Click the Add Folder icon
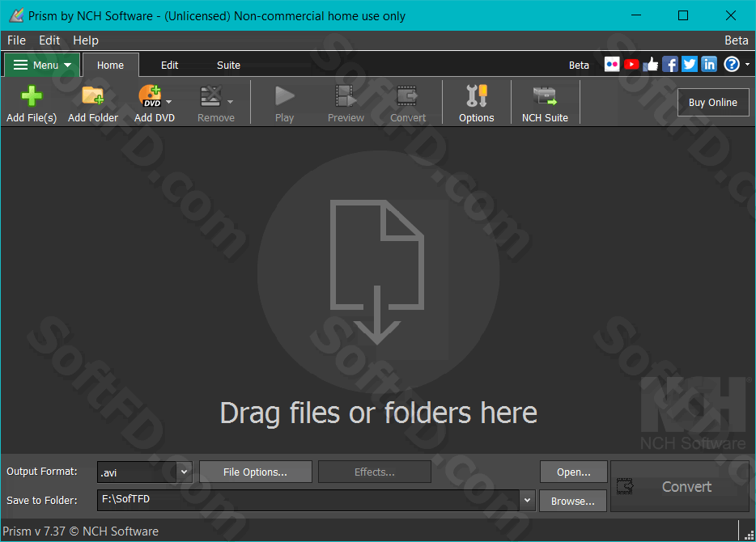The image size is (756, 542). click(92, 96)
